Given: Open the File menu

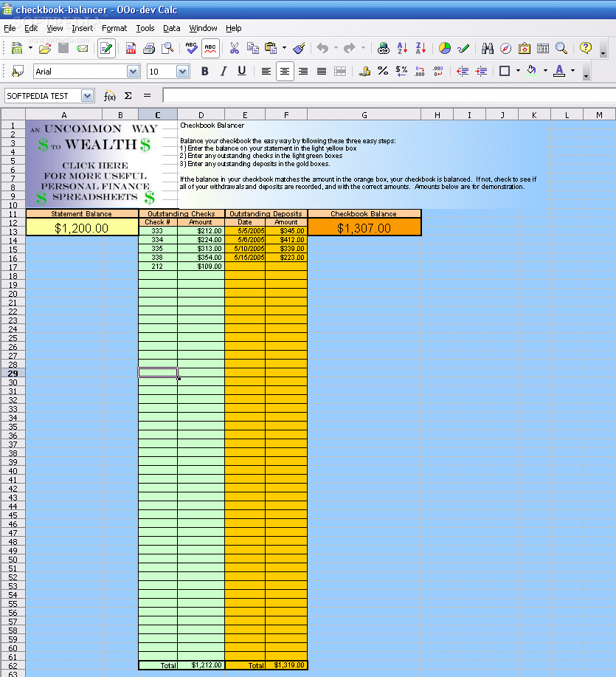Looking at the screenshot, I should pyautogui.click(x=10, y=29).
